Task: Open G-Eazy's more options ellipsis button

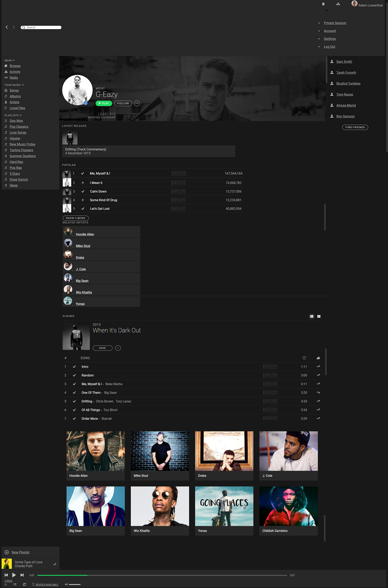Action: tap(137, 103)
